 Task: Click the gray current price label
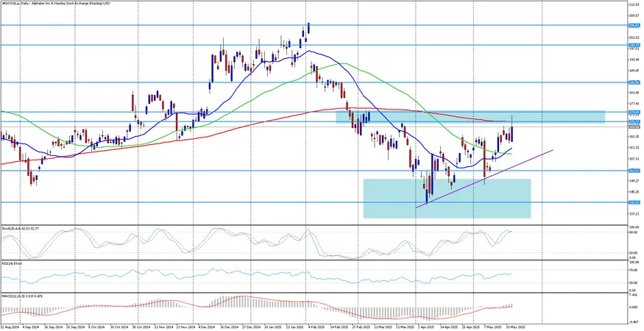(633, 127)
